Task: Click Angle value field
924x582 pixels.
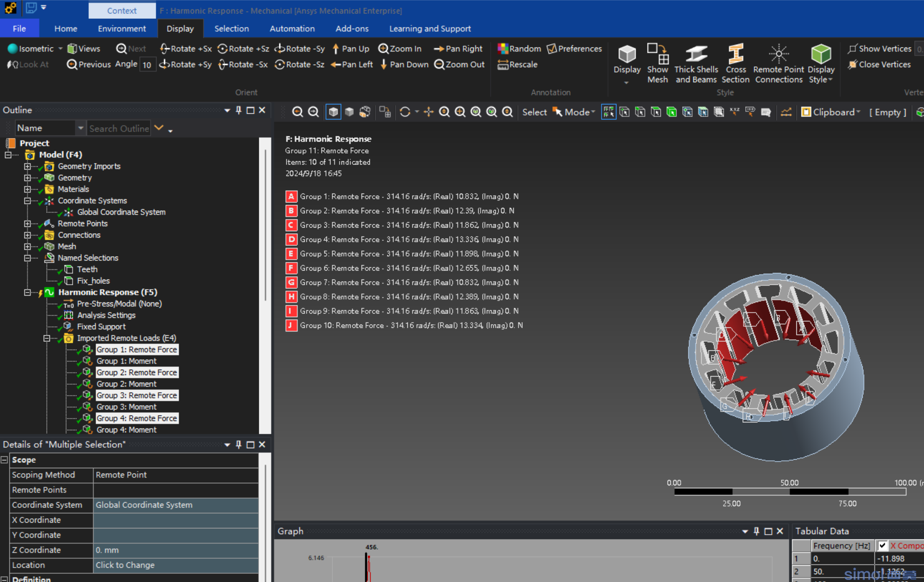Action: (x=148, y=65)
